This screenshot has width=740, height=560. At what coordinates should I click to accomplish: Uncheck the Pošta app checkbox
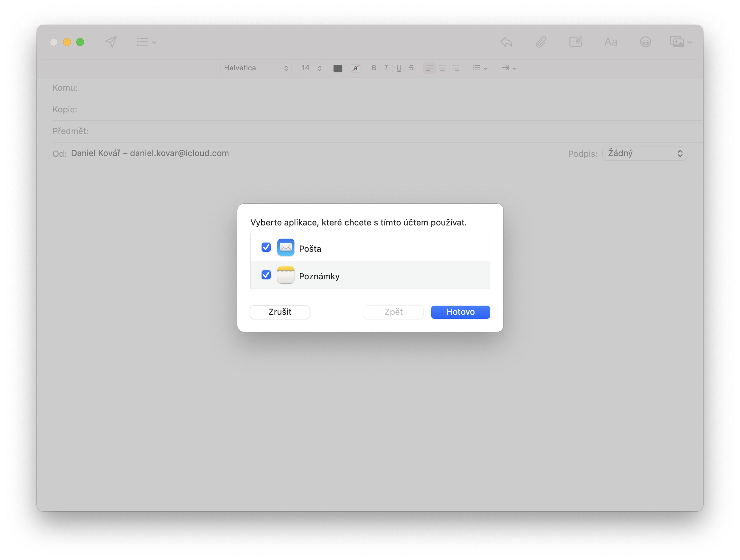pyautogui.click(x=266, y=247)
